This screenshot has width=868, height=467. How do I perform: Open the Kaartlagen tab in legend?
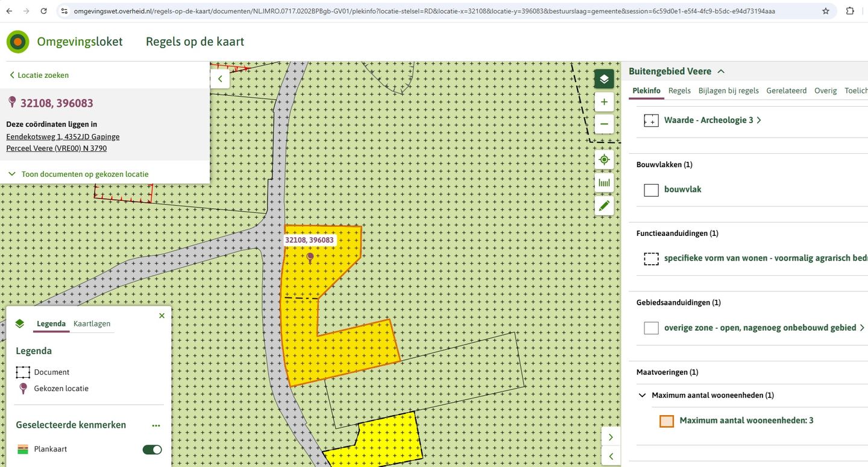click(92, 323)
